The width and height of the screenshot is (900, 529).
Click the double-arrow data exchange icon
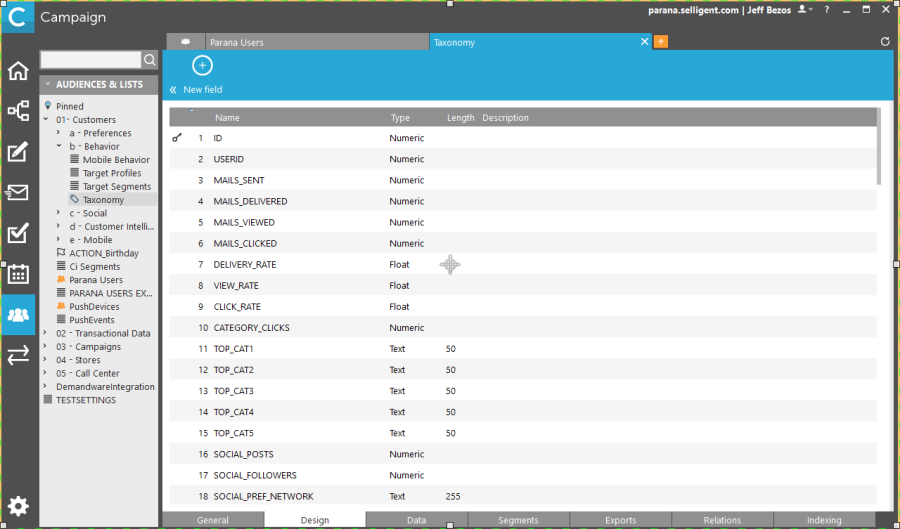[x=18, y=355]
